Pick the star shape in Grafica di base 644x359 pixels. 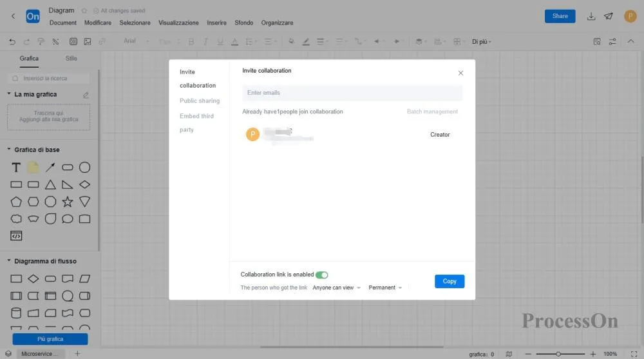[68, 202]
